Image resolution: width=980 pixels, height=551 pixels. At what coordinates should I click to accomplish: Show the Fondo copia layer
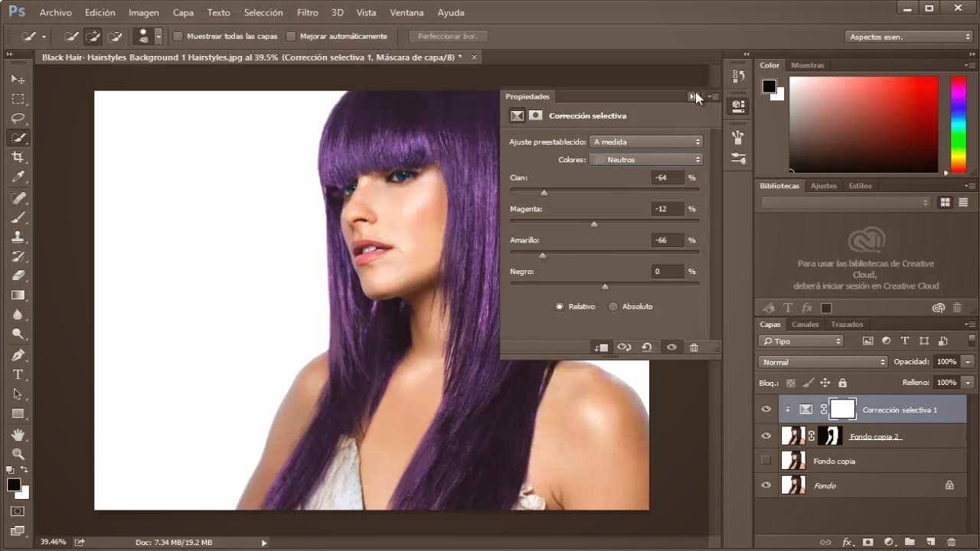point(766,461)
